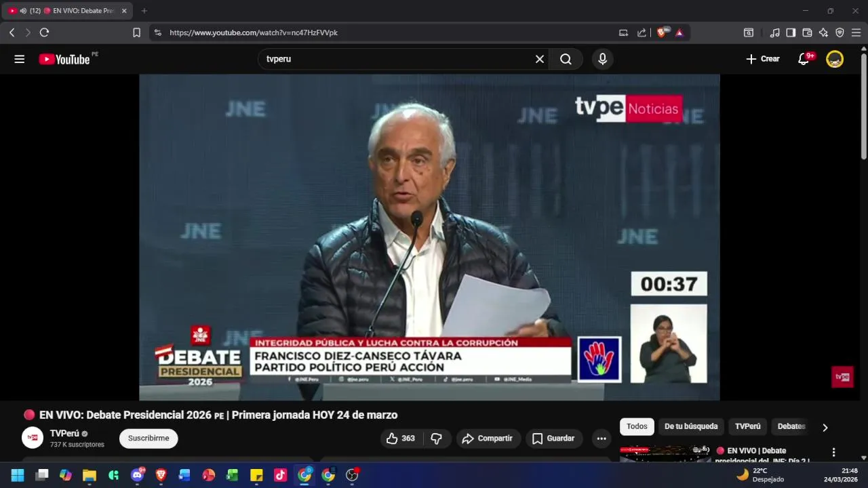This screenshot has width=868, height=488.
Task: Start voice search with microphone
Action: [602, 59]
